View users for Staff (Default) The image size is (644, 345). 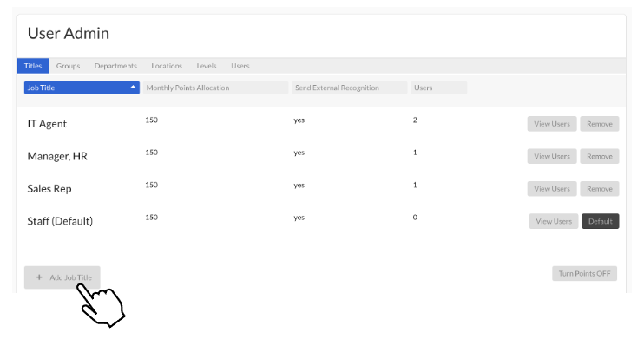pos(554,221)
